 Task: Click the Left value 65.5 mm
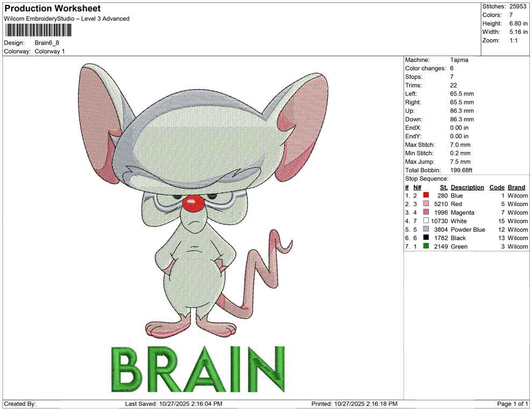(x=462, y=93)
